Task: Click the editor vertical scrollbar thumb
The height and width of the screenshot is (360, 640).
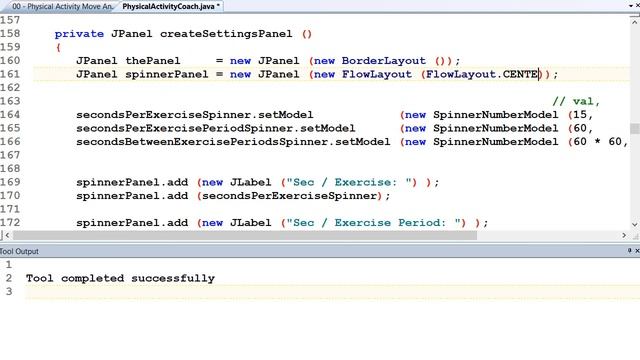Action: [x=635, y=129]
